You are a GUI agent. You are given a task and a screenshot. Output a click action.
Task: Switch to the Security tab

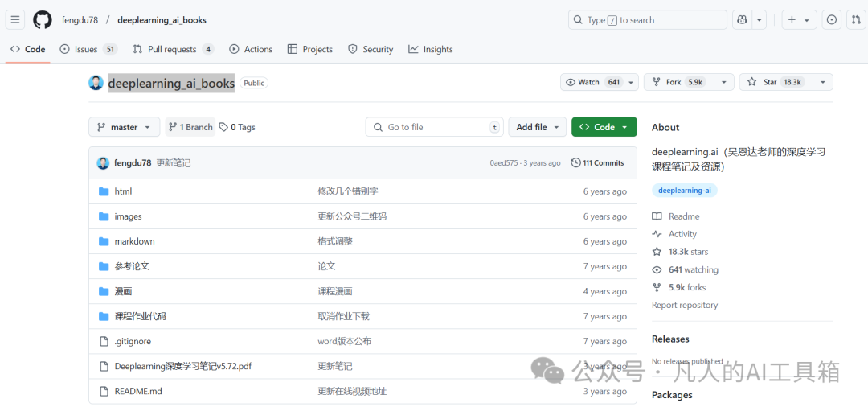coord(371,49)
